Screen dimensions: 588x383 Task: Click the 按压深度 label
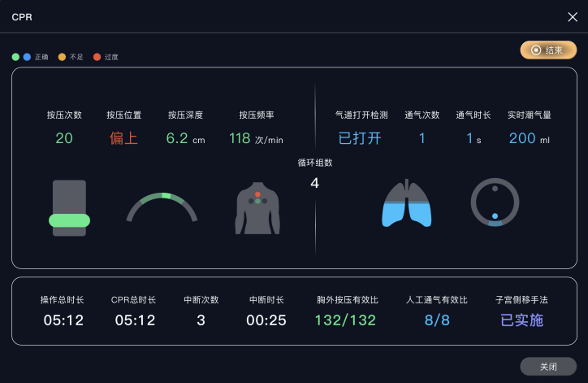(185, 115)
